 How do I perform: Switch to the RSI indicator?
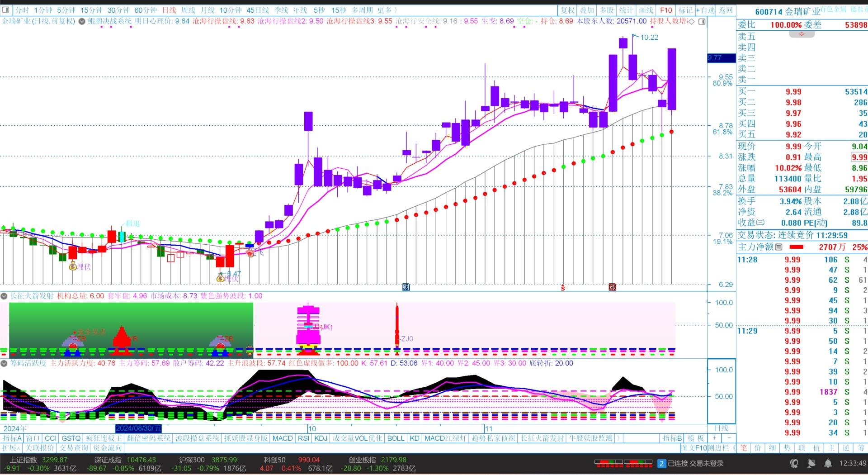click(x=303, y=438)
